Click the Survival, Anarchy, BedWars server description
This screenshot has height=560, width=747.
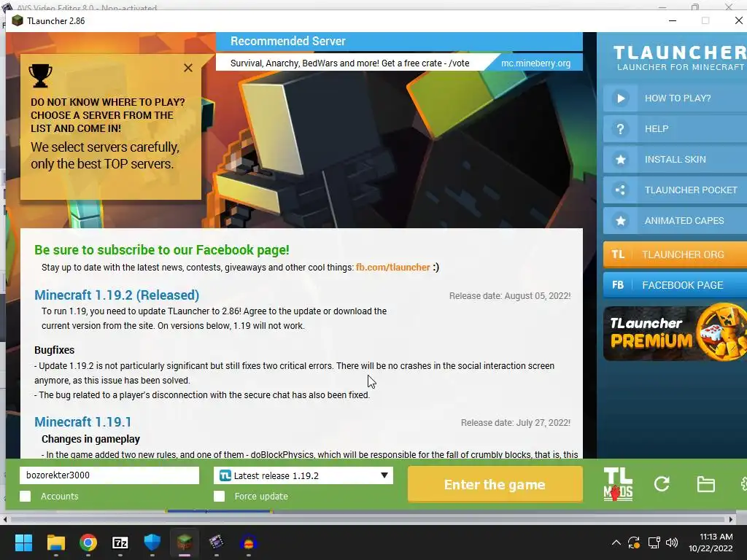click(349, 63)
